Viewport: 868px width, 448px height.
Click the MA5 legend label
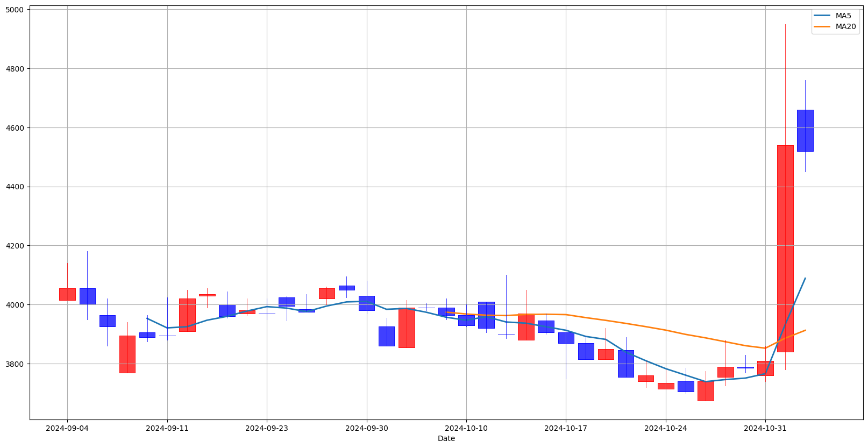pos(843,16)
